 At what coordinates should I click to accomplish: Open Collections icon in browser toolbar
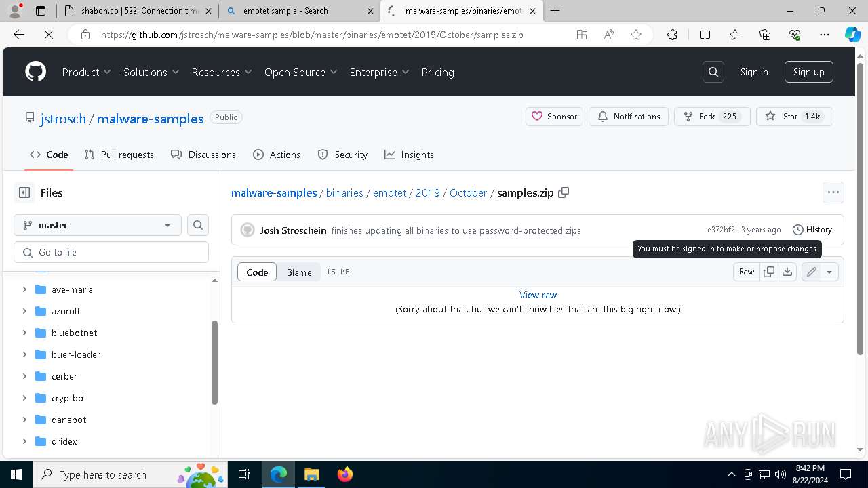[x=765, y=35]
